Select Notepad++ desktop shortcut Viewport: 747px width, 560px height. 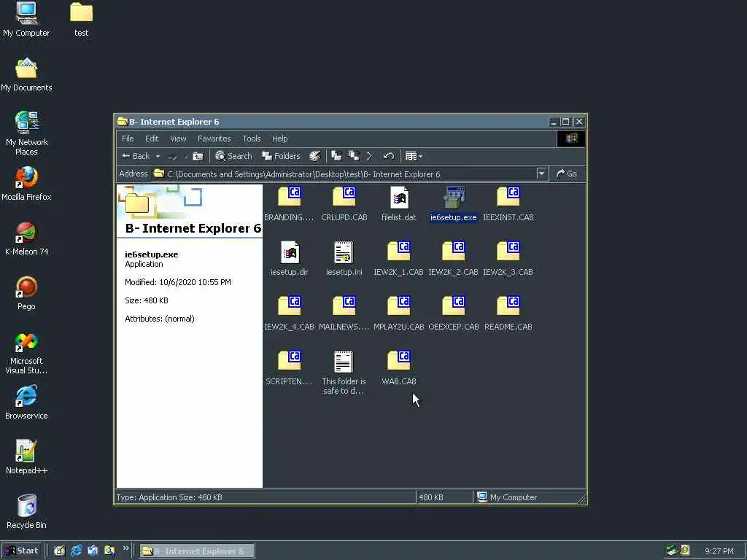click(26, 457)
